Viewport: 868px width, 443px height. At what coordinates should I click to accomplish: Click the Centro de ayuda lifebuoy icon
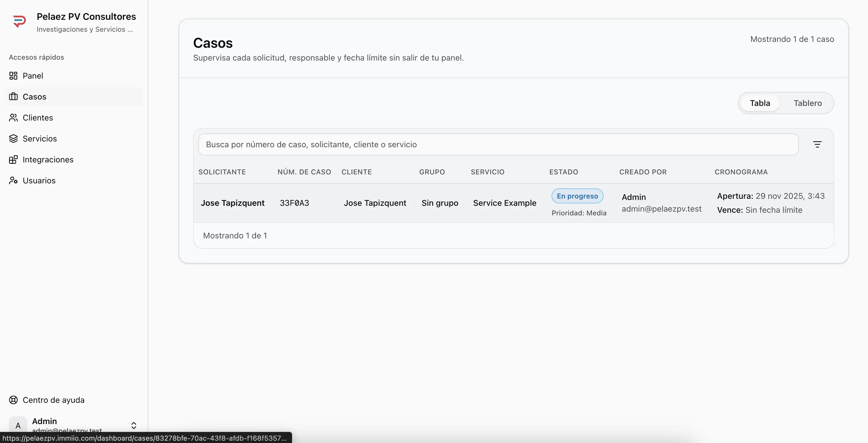coord(13,400)
